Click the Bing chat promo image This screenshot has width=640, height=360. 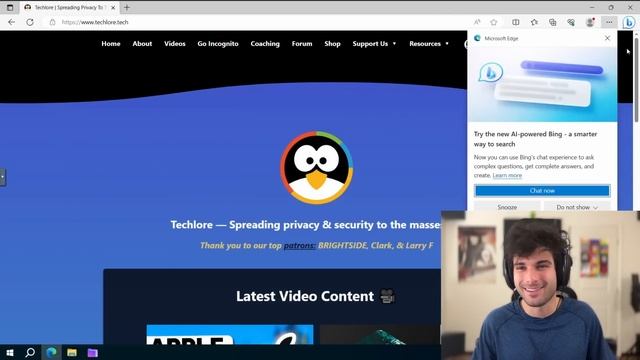click(x=542, y=84)
